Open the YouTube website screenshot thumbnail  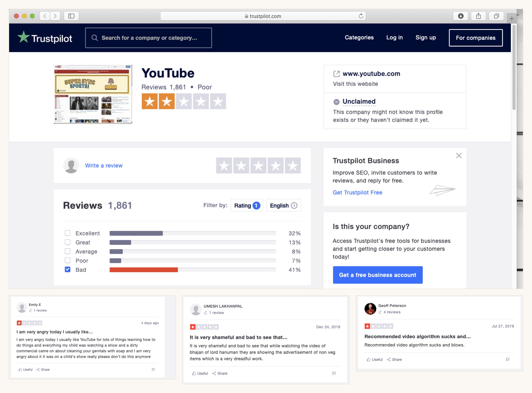click(93, 94)
